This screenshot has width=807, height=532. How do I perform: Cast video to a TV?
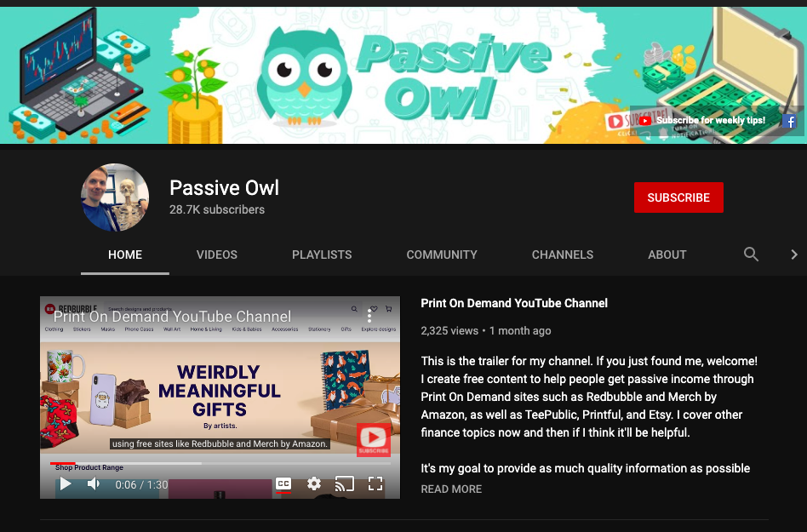click(x=344, y=483)
